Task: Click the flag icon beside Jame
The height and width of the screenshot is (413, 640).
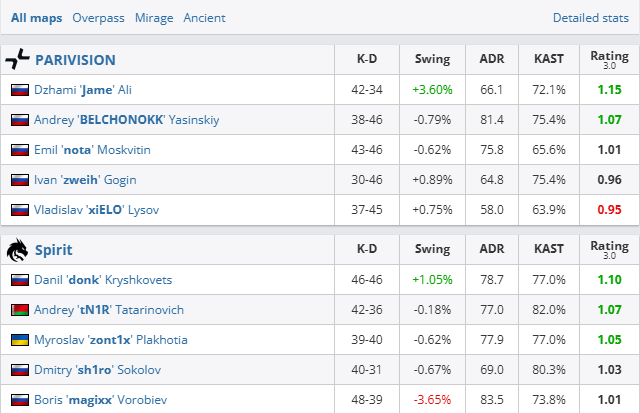Action: (x=19, y=90)
